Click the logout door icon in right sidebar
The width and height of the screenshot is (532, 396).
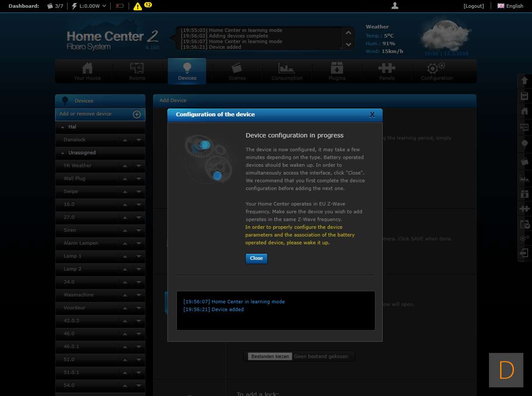[524, 253]
